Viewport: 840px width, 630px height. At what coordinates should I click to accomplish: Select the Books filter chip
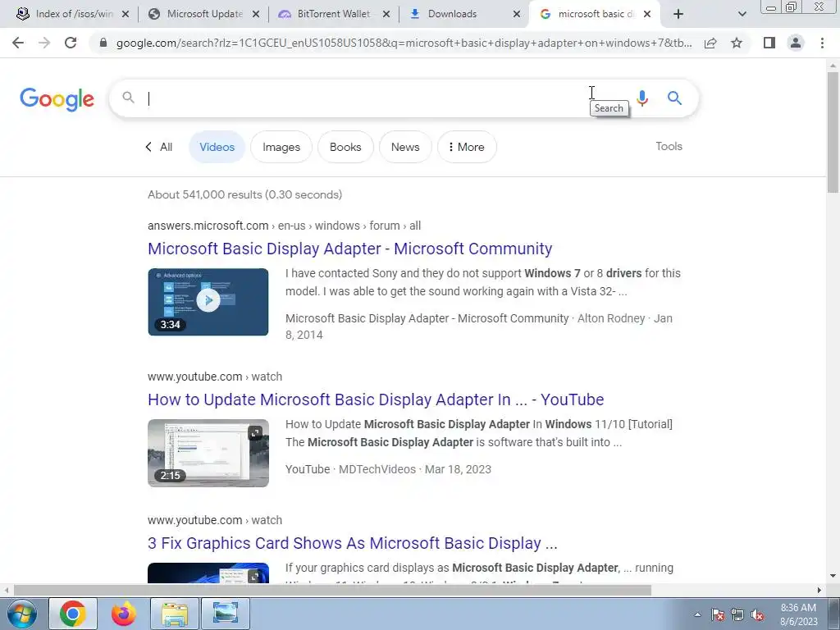coord(345,147)
